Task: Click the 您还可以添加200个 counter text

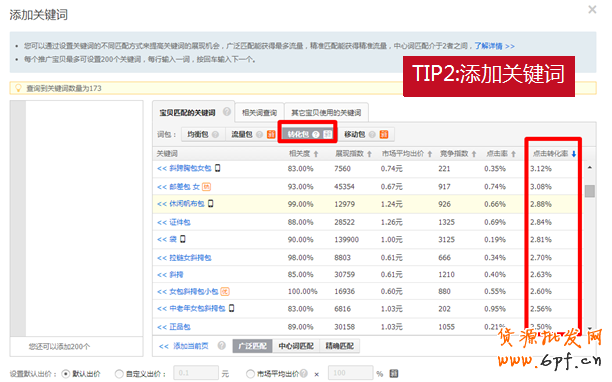Action: click(x=59, y=347)
